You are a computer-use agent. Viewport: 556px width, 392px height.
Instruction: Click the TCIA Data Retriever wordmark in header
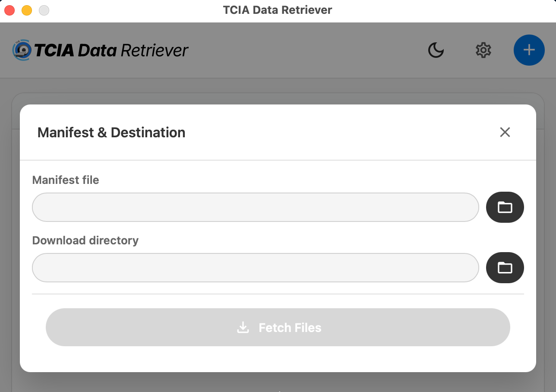click(111, 51)
